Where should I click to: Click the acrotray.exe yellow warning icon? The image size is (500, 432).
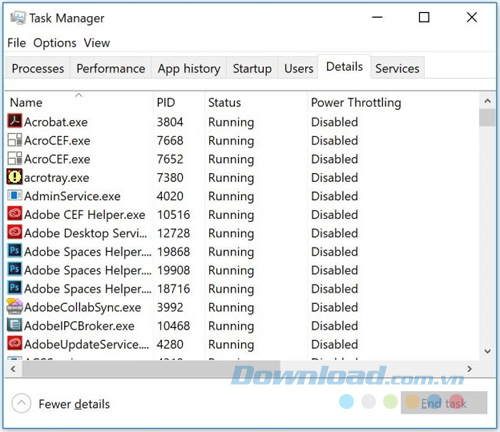pyautogui.click(x=15, y=177)
